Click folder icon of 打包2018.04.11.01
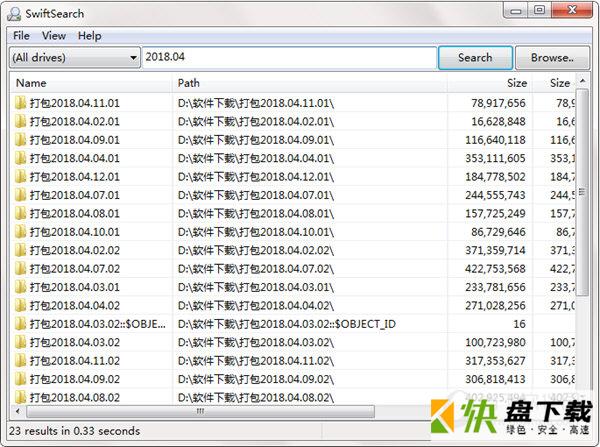This screenshot has height=447, width=600. [20, 103]
